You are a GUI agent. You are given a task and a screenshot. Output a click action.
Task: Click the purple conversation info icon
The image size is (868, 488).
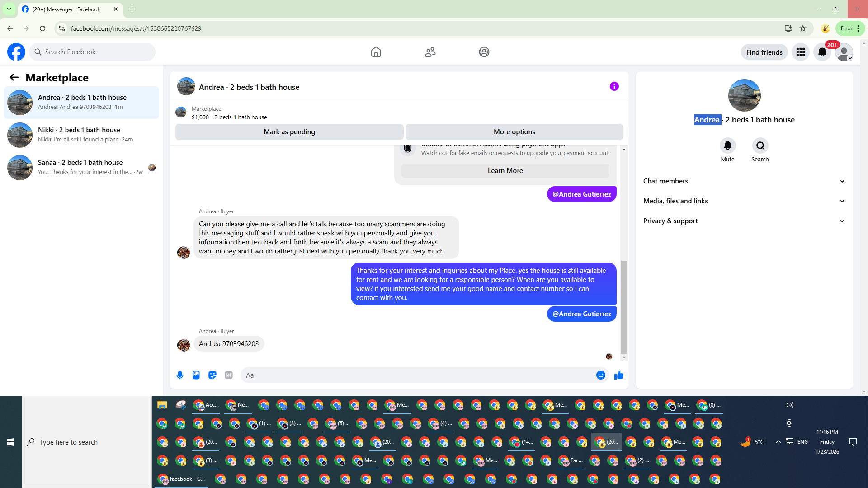click(x=614, y=86)
